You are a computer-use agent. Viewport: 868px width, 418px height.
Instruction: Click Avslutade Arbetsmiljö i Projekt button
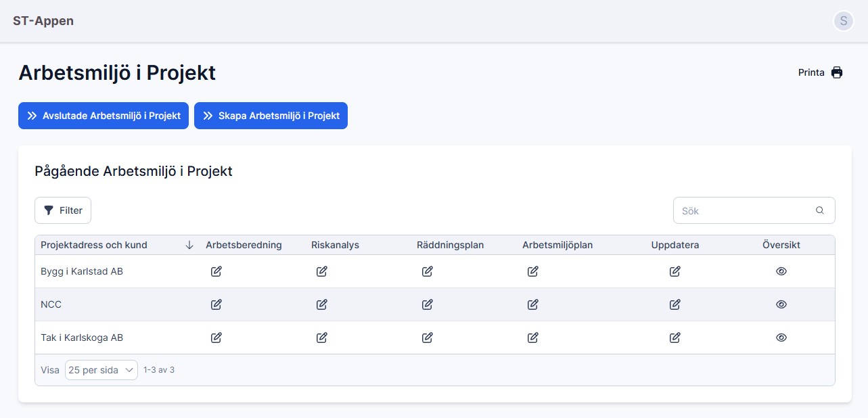tap(104, 116)
